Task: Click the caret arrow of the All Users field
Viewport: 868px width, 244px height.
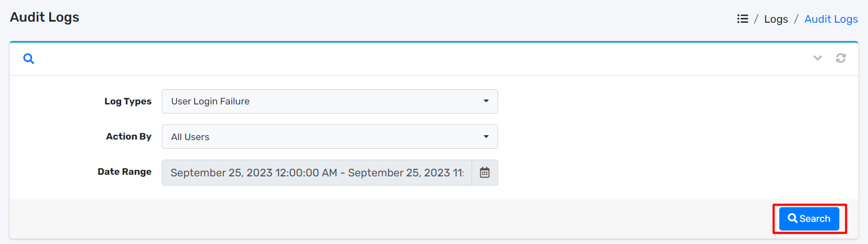Action: pos(486,137)
